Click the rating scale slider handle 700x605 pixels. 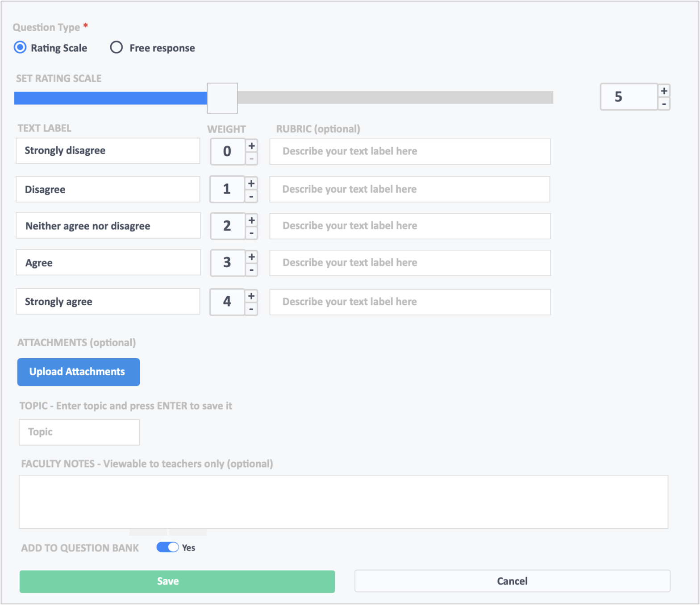click(x=222, y=98)
